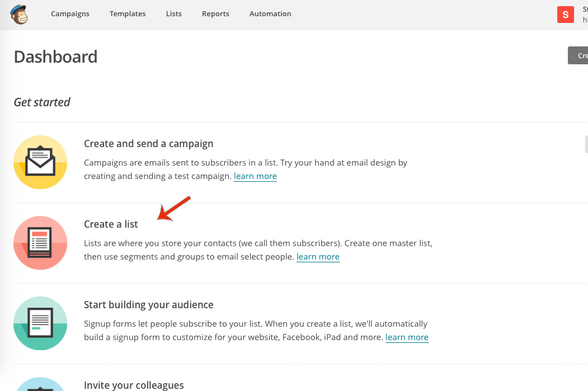Click the Create and send a campaign heading

point(148,144)
